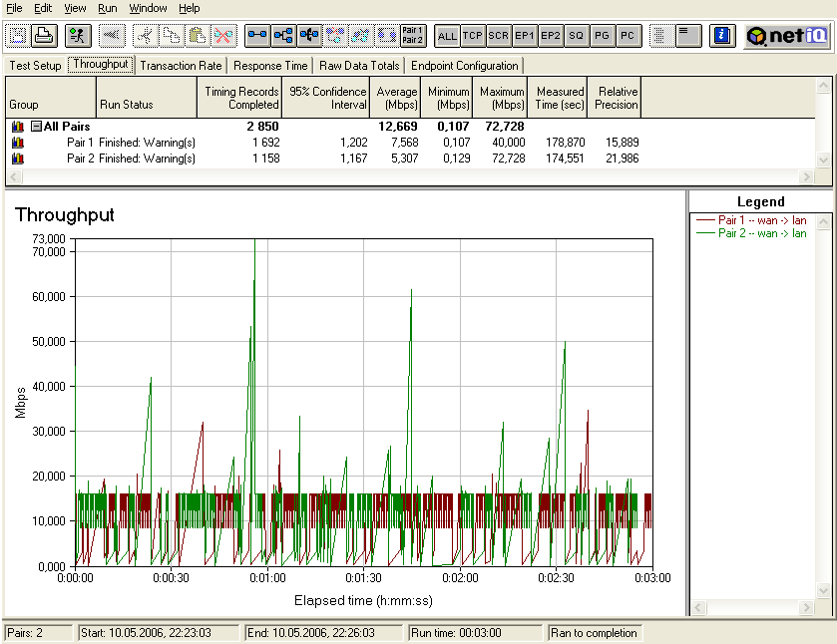This screenshot has width=837, height=644.
Task: Click the chart icon beside Pair 1 row
Action: [x=17, y=143]
